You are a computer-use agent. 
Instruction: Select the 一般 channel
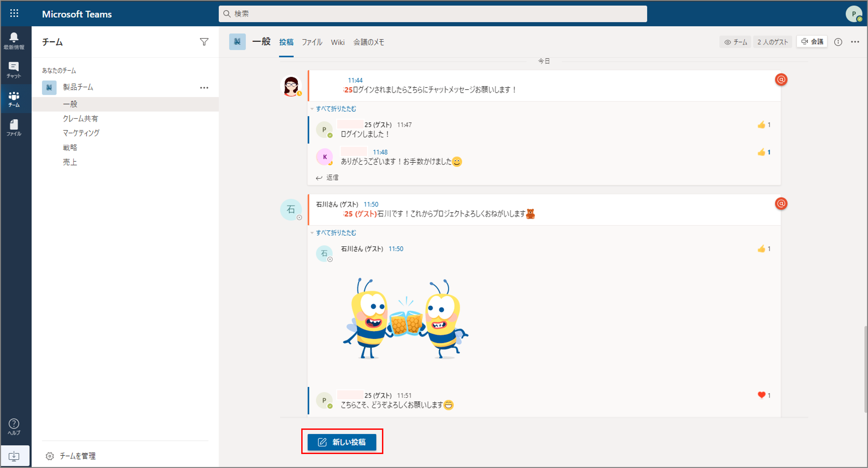[x=125, y=104]
